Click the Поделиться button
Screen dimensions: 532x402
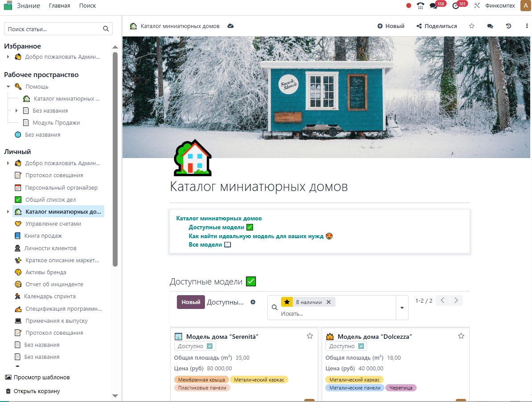click(437, 26)
